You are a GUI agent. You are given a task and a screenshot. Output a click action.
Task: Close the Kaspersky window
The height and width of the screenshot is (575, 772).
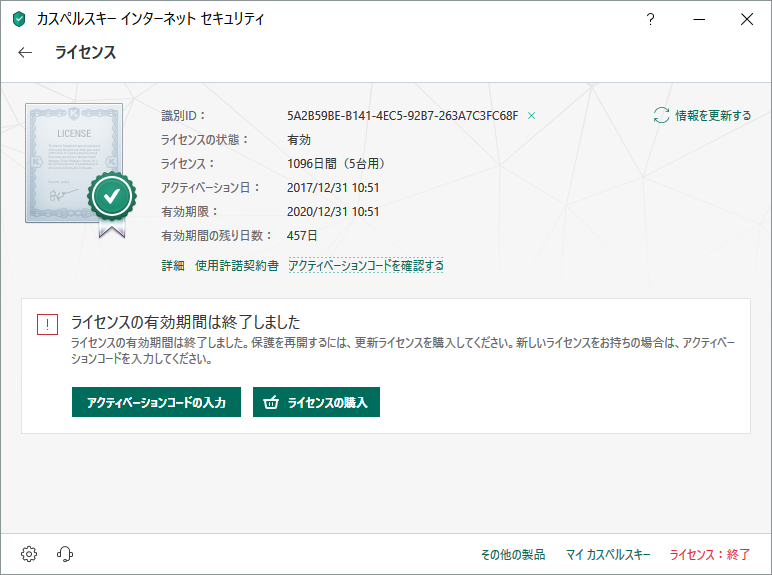pos(746,19)
